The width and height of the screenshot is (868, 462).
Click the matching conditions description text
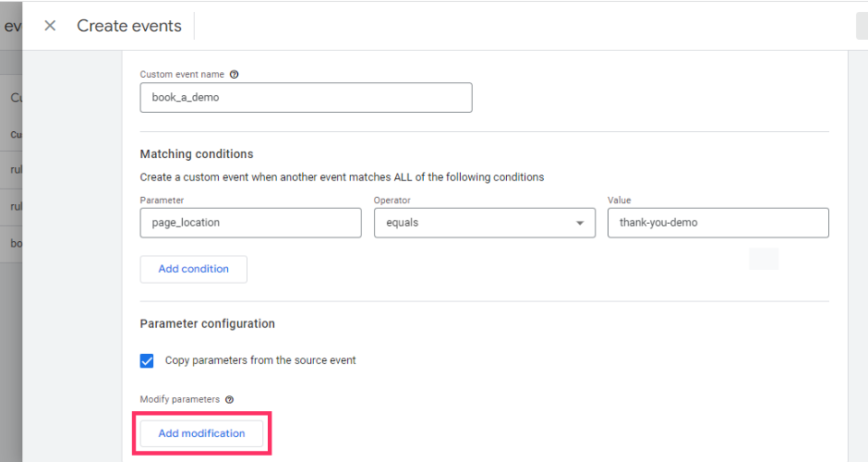coord(342,176)
